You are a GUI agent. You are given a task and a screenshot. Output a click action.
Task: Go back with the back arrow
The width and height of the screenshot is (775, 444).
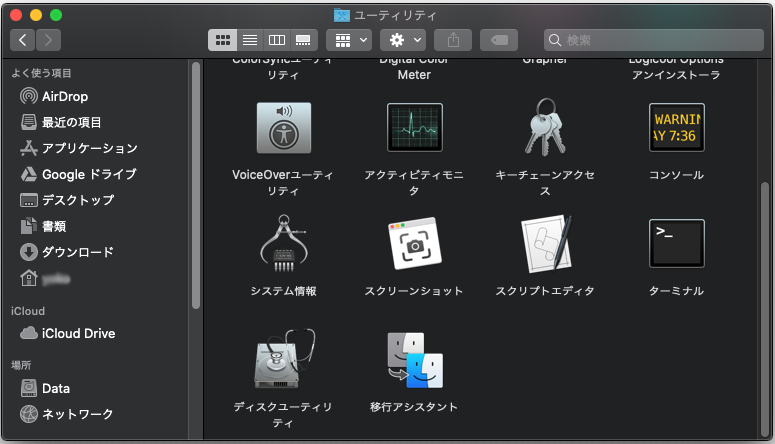pos(22,40)
